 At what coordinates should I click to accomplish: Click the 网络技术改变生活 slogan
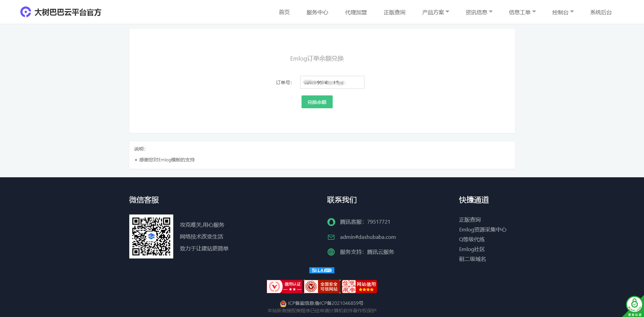point(201,237)
